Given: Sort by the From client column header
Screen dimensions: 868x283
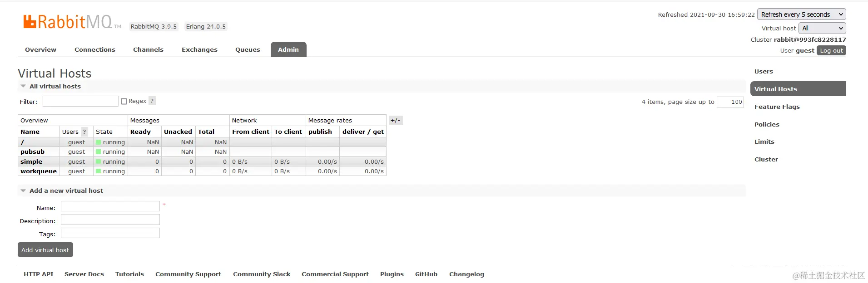Looking at the screenshot, I should coord(251,132).
